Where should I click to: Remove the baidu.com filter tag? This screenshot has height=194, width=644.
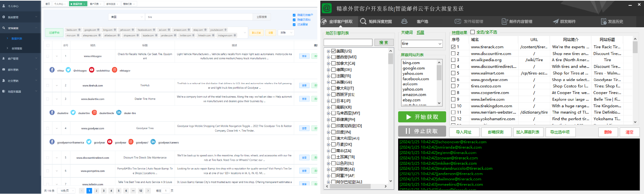79,30
